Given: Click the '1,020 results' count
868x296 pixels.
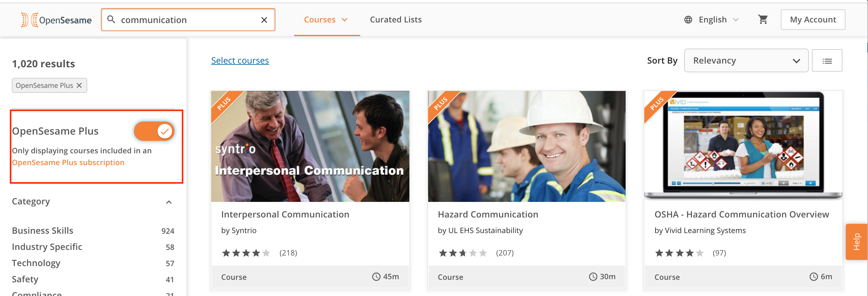Looking at the screenshot, I should tap(44, 64).
